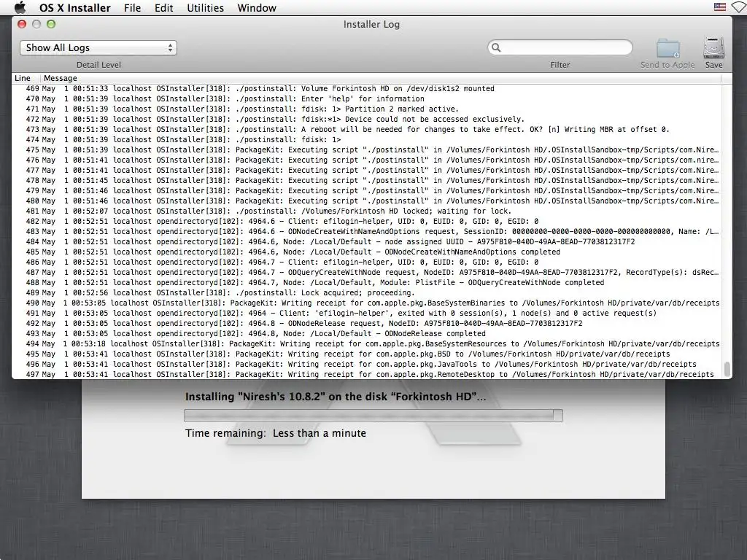
Task: Select line 491 efilogin-helper exited
Action: 367,314
